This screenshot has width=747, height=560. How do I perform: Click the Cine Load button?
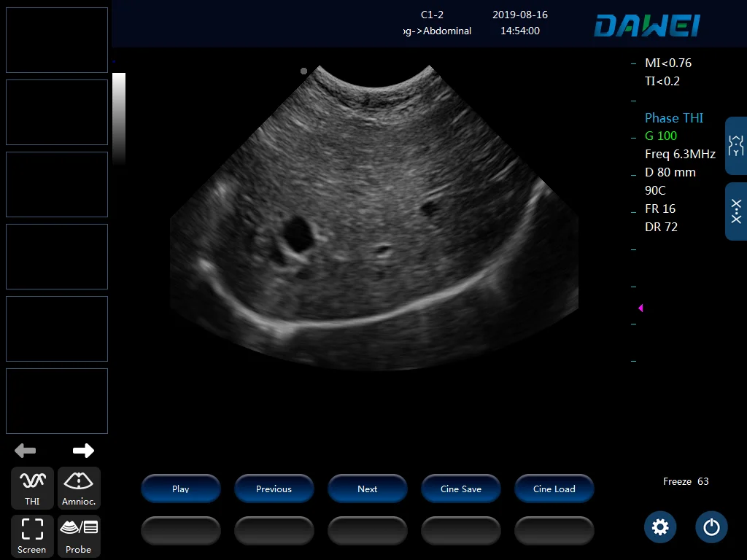click(554, 489)
